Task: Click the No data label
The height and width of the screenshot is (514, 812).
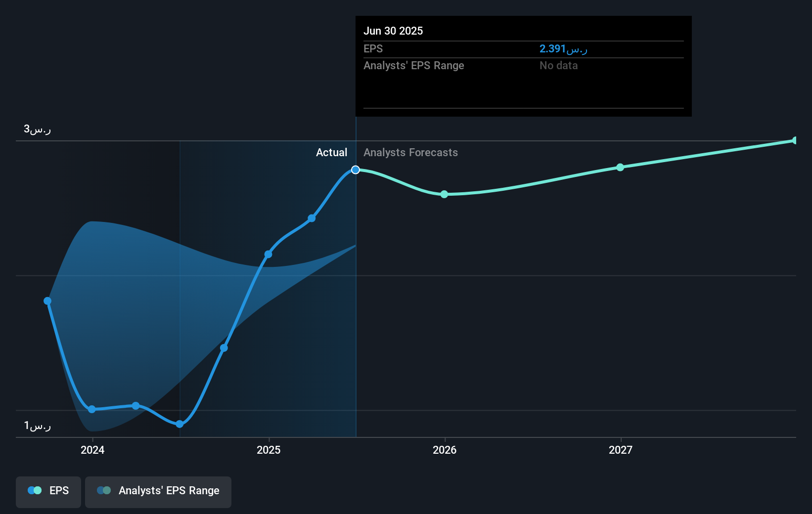Action: (x=558, y=65)
